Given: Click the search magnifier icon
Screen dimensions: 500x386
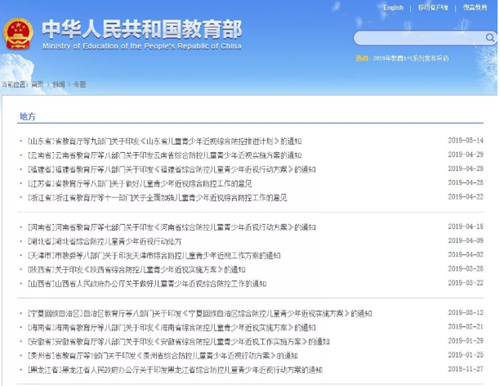Looking at the screenshot, I should 489,38.
